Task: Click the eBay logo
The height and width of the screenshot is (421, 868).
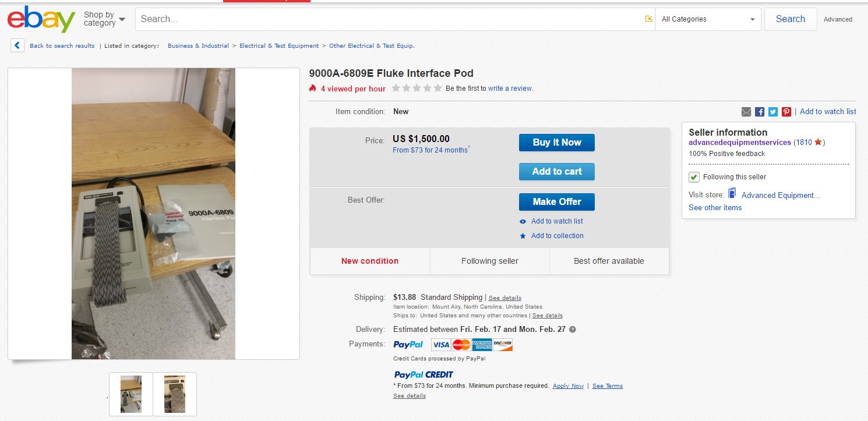Action: pyautogui.click(x=41, y=19)
